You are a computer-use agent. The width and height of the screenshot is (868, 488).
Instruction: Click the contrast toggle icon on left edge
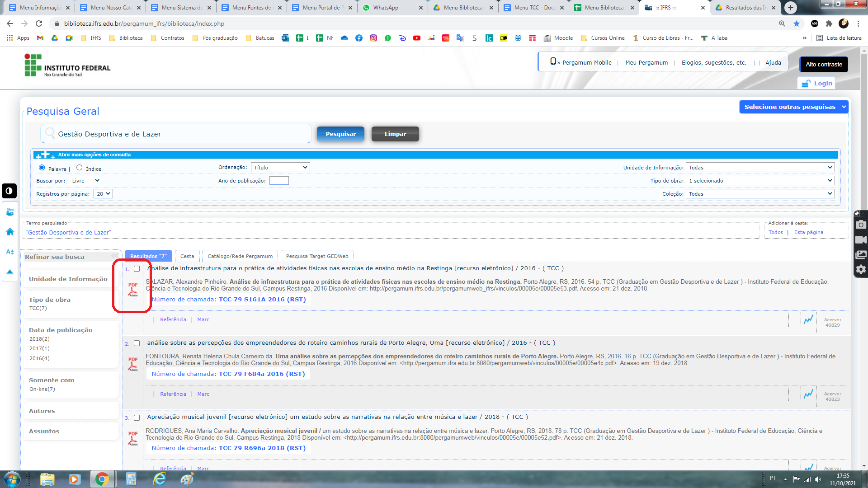click(x=9, y=191)
